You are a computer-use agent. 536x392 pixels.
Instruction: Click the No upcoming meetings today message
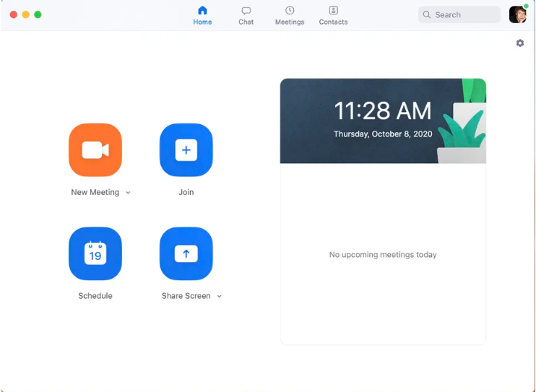pyautogui.click(x=383, y=255)
